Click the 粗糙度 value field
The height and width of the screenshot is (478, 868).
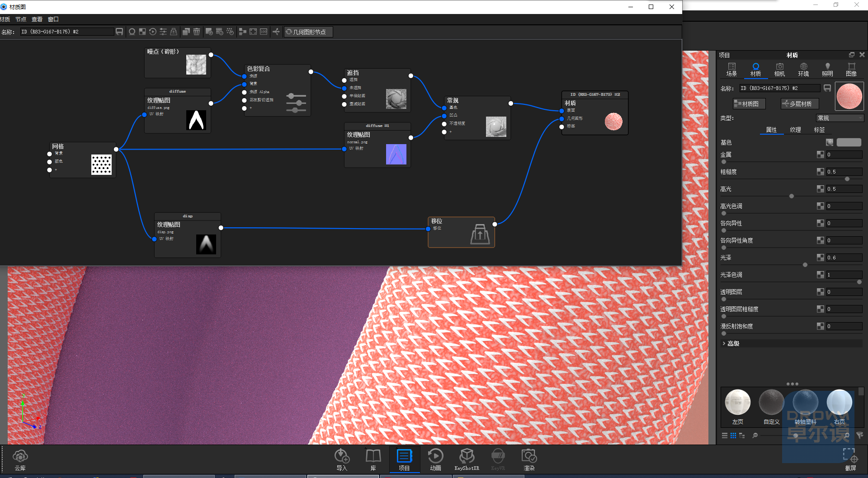coord(844,172)
